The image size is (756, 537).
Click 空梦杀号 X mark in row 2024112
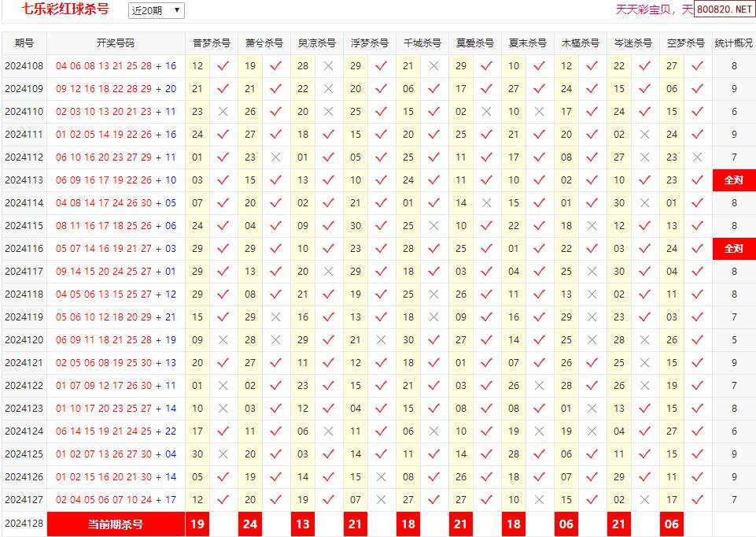pos(697,157)
